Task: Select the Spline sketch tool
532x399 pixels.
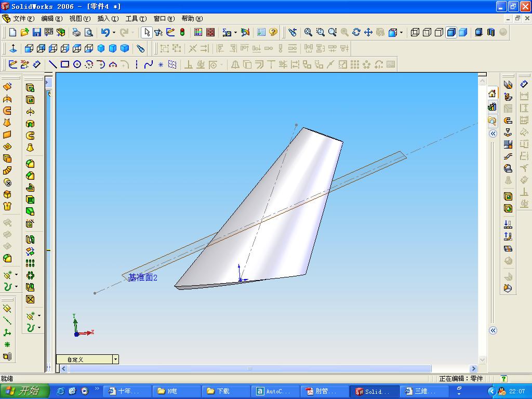Action: tap(149, 64)
